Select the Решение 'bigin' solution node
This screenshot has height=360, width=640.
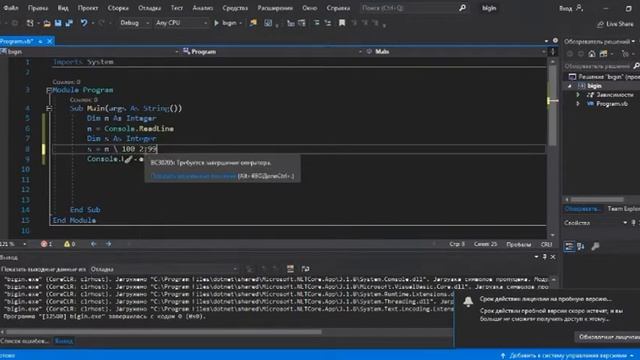[x=603, y=77]
